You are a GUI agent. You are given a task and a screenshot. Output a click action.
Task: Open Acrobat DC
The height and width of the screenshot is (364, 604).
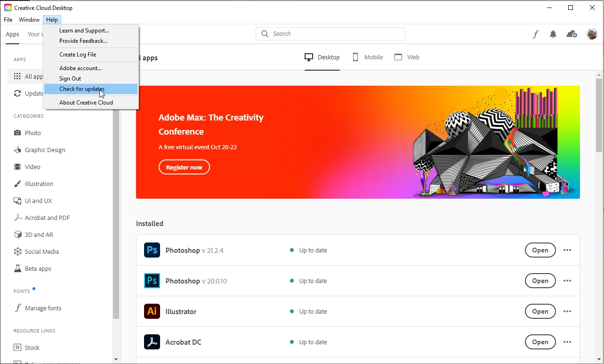tap(540, 342)
